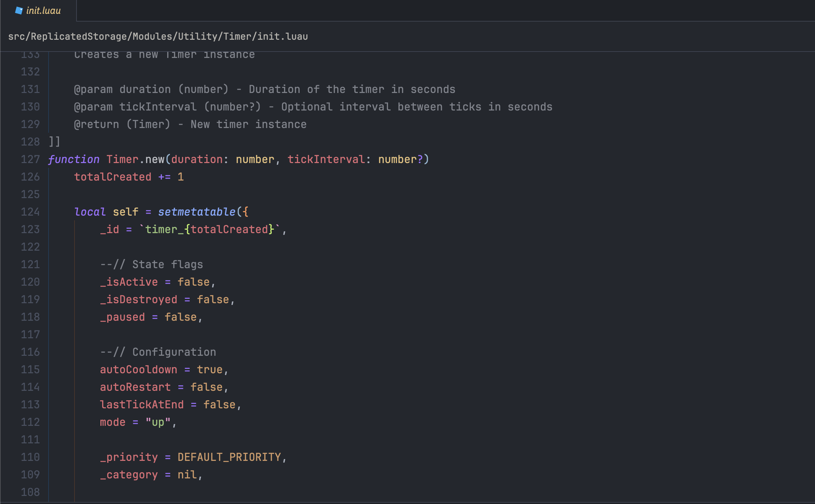Viewport: 815px width, 504px height.
Task: Click the '_category' field
Action: pos(129,475)
